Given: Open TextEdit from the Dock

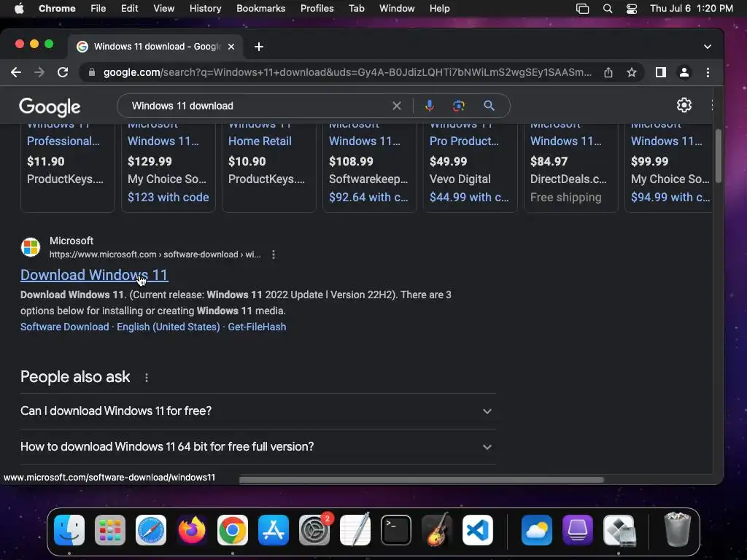Looking at the screenshot, I should pyautogui.click(x=355, y=530).
